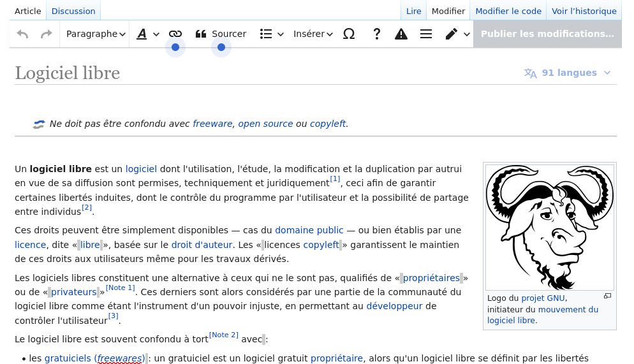Click the logiciel link in first paragraph

(141, 169)
